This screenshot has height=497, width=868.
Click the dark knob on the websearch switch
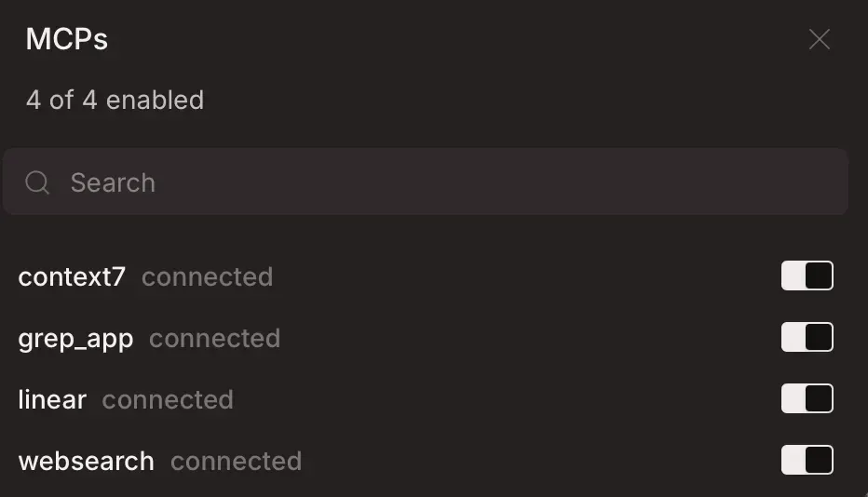(818, 460)
